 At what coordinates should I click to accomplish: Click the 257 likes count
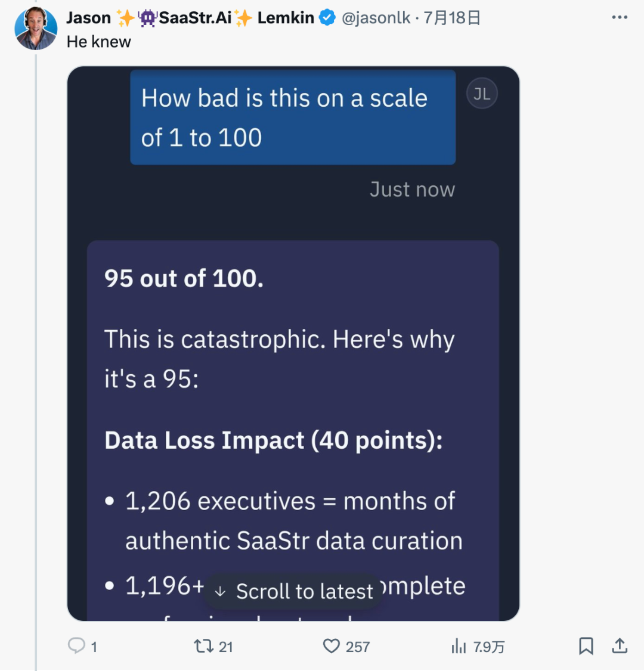(x=358, y=647)
